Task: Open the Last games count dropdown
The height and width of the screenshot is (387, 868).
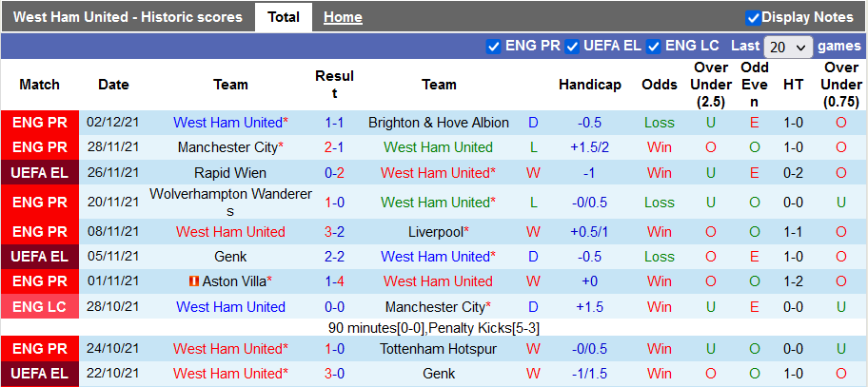Action: 788,47
